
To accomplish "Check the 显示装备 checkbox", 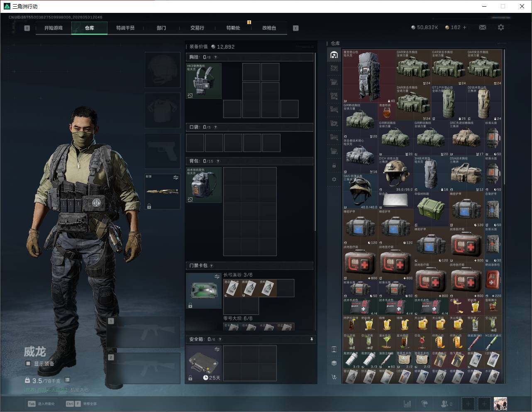I will click(28, 363).
